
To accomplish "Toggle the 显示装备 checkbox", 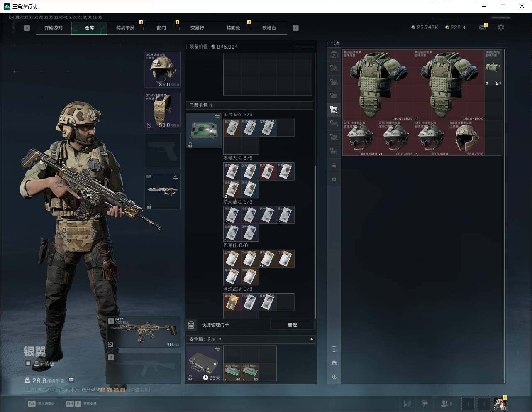I will (28, 363).
